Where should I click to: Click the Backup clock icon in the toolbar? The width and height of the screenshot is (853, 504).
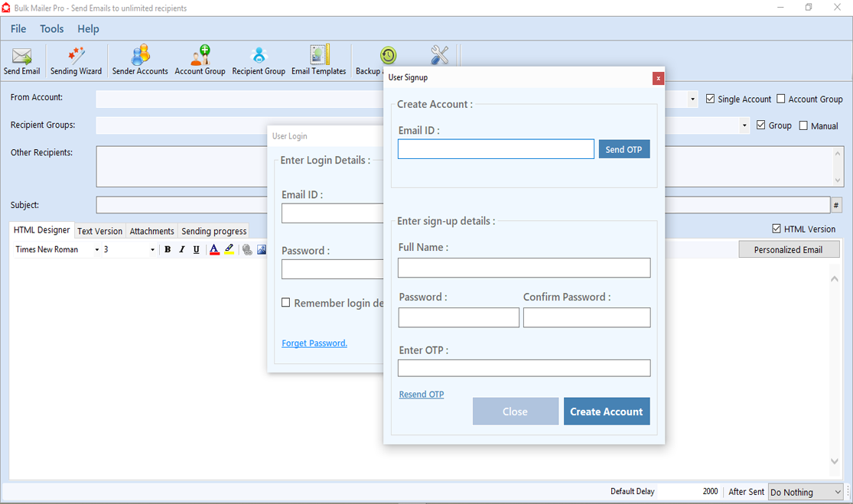tap(388, 56)
